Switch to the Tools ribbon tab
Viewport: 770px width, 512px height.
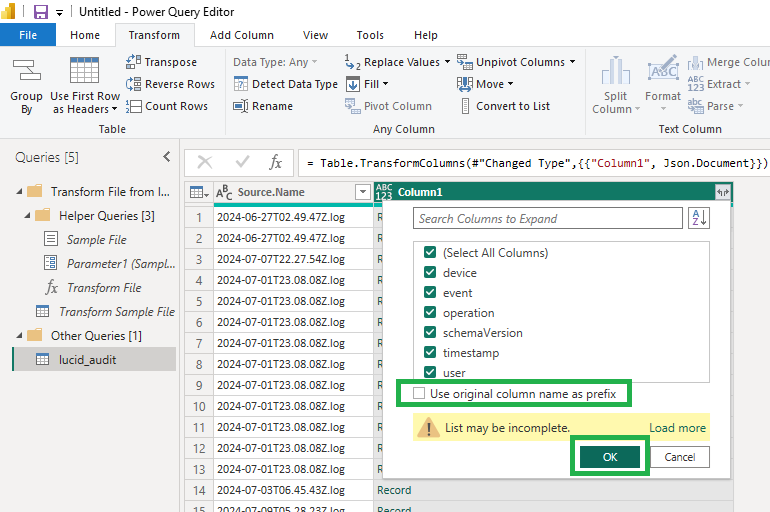[x=370, y=35]
